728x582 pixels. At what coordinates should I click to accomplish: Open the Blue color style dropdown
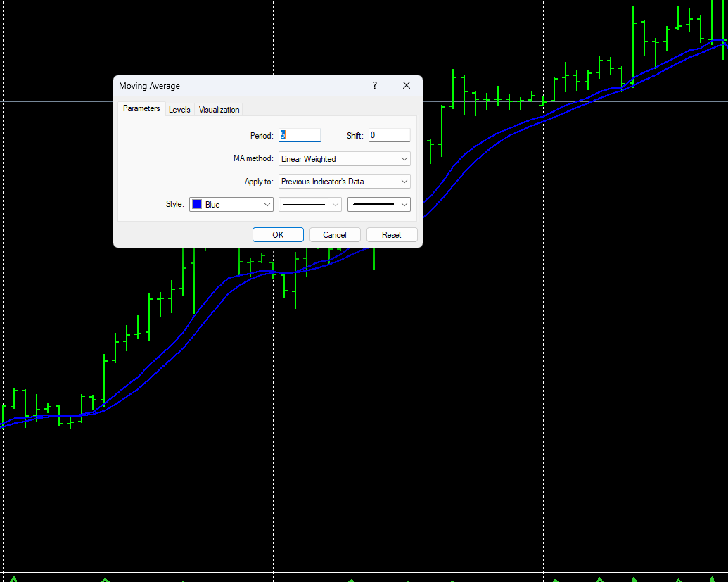(231, 204)
